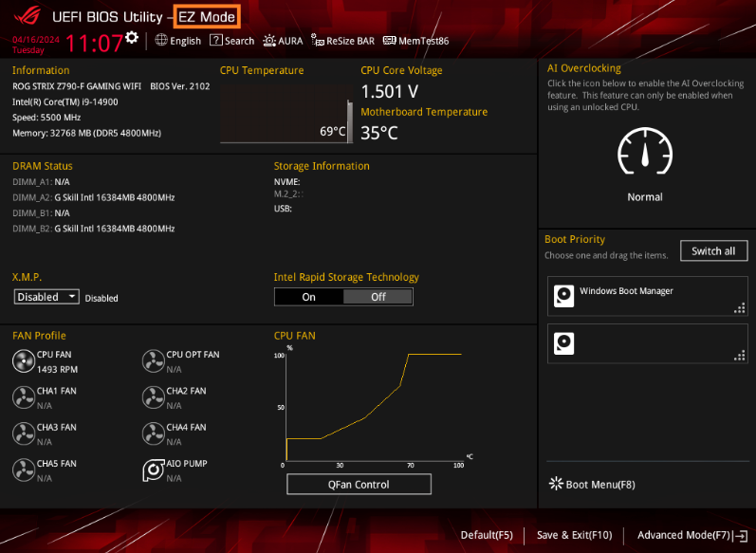Viewport: 756px width, 553px height.
Task: Open the date and time settings gear
Action: point(132,38)
